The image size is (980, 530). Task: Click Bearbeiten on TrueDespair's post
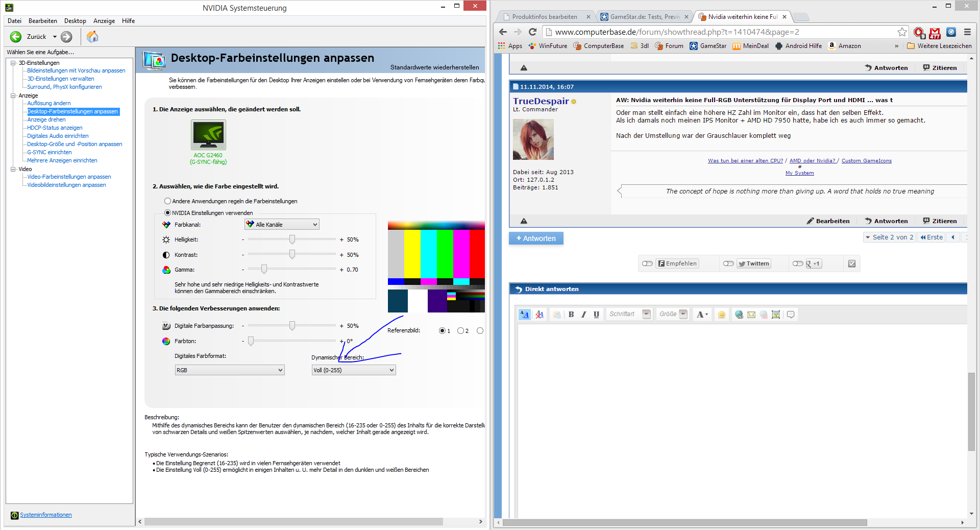click(828, 221)
